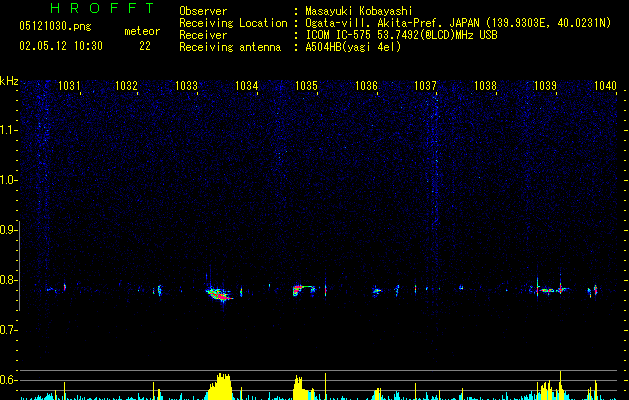Select the ICOM IC-575 receiver text
Viewport: 629px width, 400px height.
pyautogui.click(x=401, y=35)
